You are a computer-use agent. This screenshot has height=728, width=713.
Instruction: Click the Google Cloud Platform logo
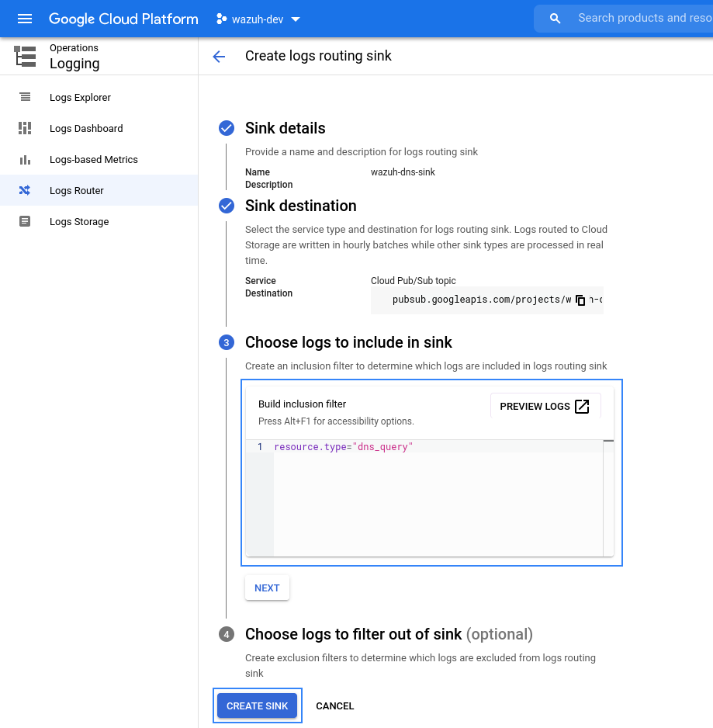[x=123, y=19]
